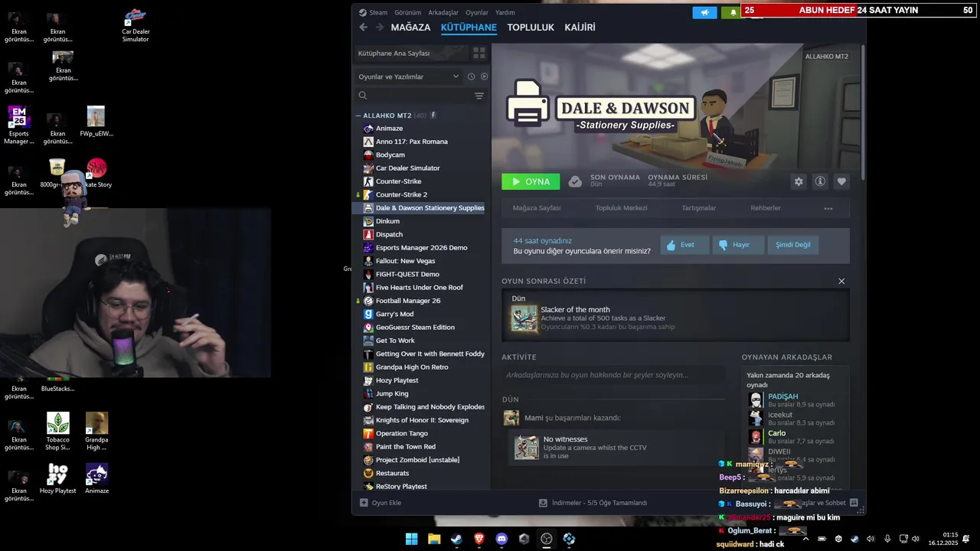
Task: Open OBS Studio from the taskbar
Action: (x=547, y=539)
